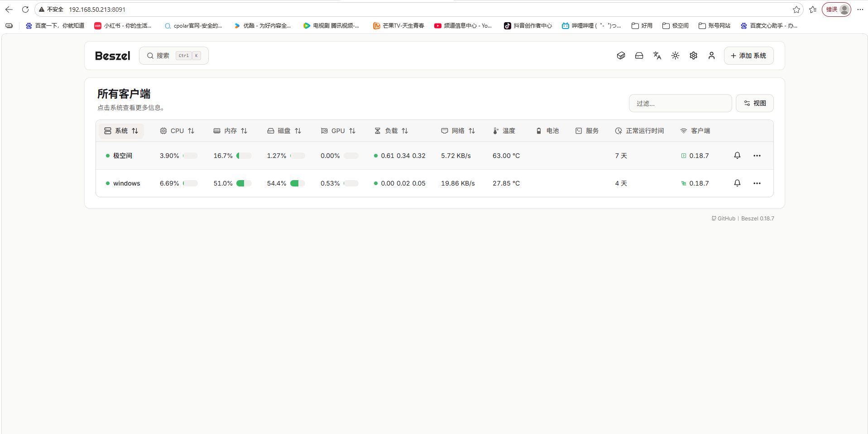Open the 视图 view options dropdown
Screen dimensions: 868x434
pos(754,103)
